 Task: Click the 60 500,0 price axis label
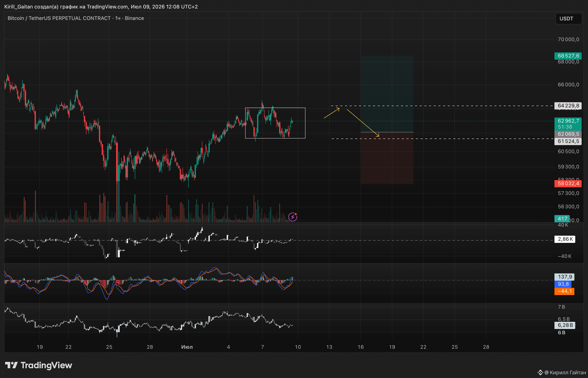[568, 151]
